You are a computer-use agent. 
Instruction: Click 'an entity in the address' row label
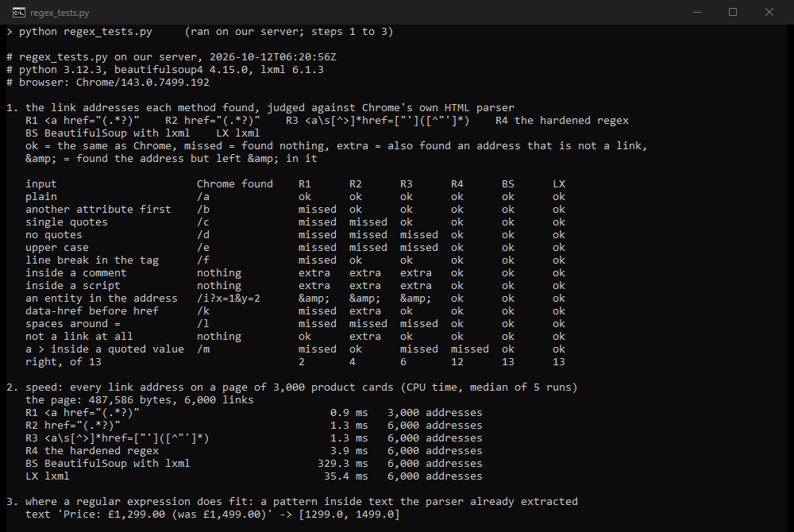click(102, 298)
